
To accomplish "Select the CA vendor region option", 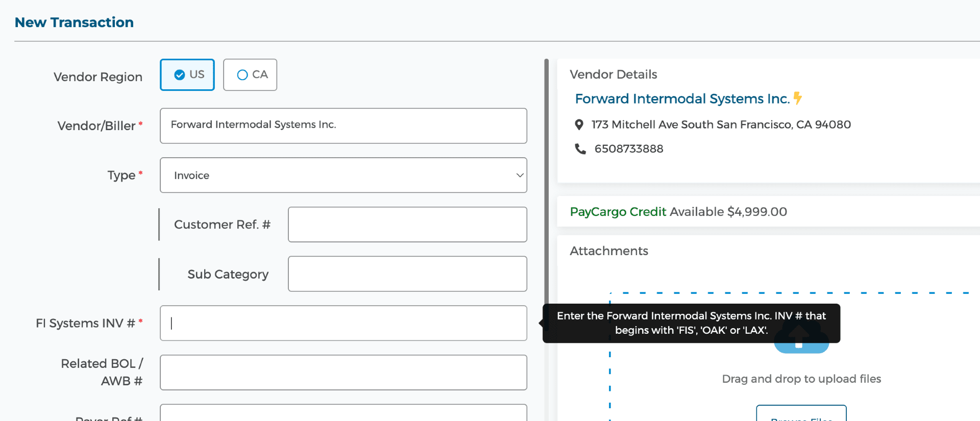I will (250, 75).
